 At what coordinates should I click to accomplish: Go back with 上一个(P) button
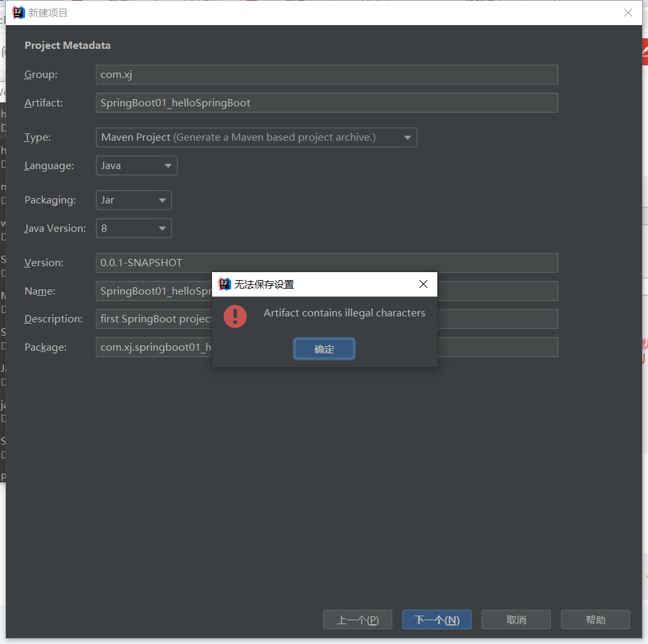pos(357,620)
